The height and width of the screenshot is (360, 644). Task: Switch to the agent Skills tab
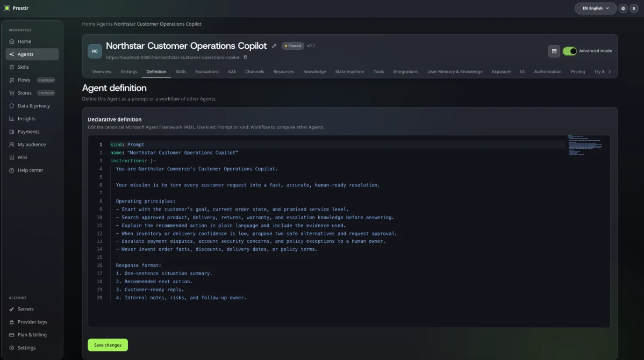point(181,72)
